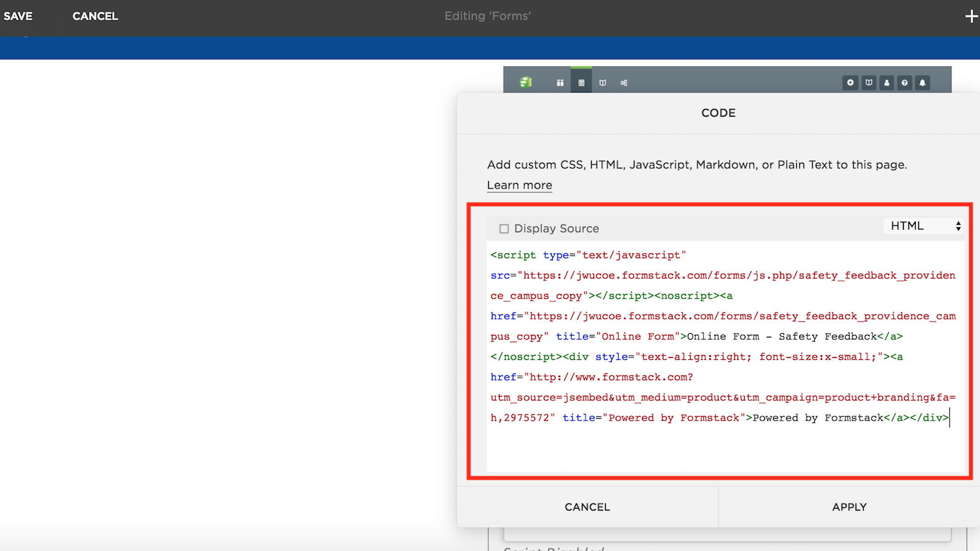
Task: Click the plus icon at top right
Action: (x=971, y=16)
